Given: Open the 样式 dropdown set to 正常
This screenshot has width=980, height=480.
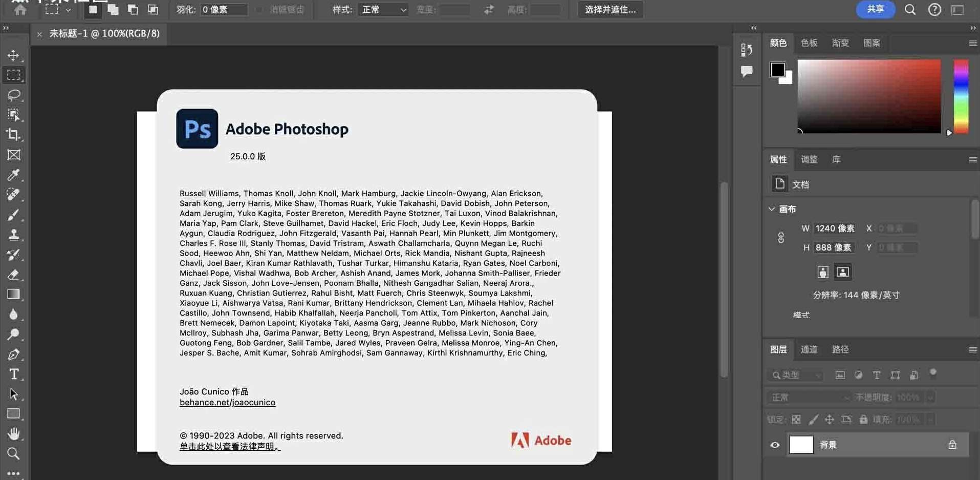Looking at the screenshot, I should pyautogui.click(x=384, y=10).
